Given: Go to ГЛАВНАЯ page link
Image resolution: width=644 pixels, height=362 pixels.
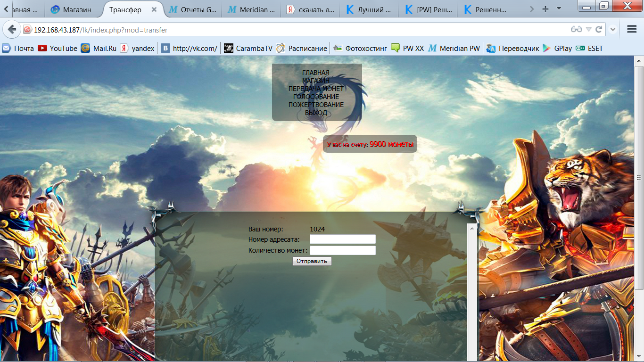Looking at the screenshot, I should [316, 73].
